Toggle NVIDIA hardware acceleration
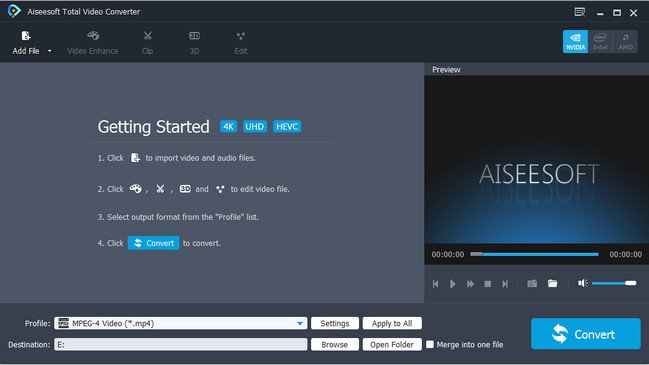 (x=575, y=41)
